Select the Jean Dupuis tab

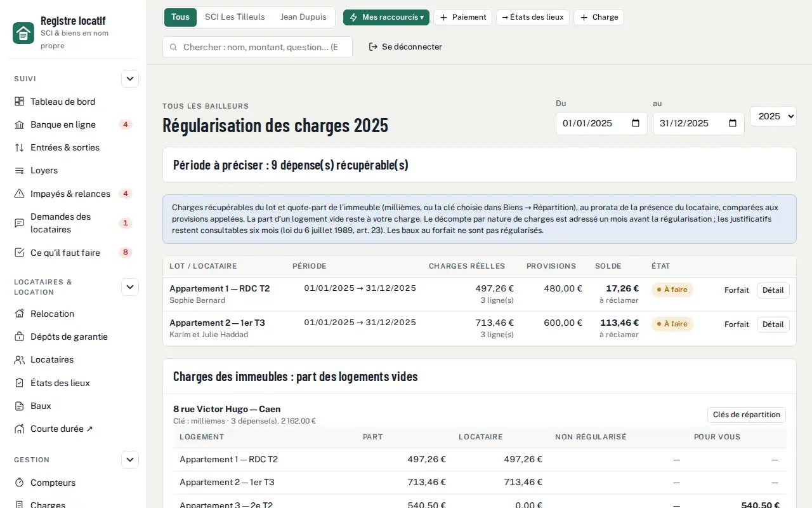tap(303, 17)
